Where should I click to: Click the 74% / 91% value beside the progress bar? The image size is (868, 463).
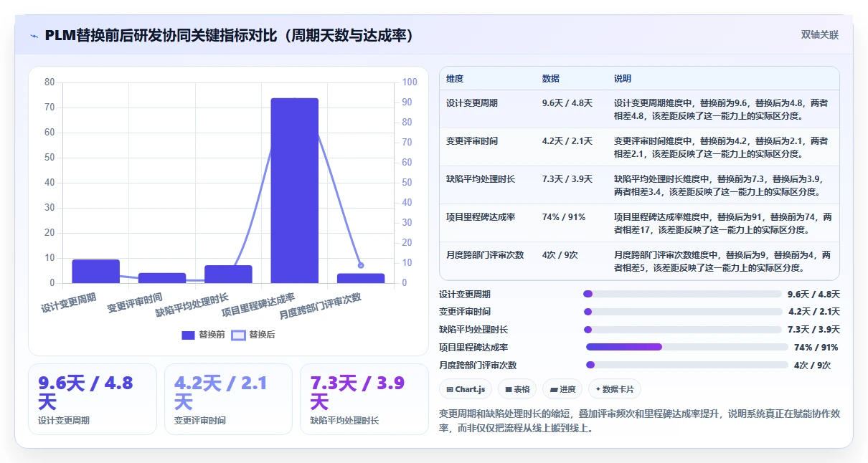coord(816,348)
